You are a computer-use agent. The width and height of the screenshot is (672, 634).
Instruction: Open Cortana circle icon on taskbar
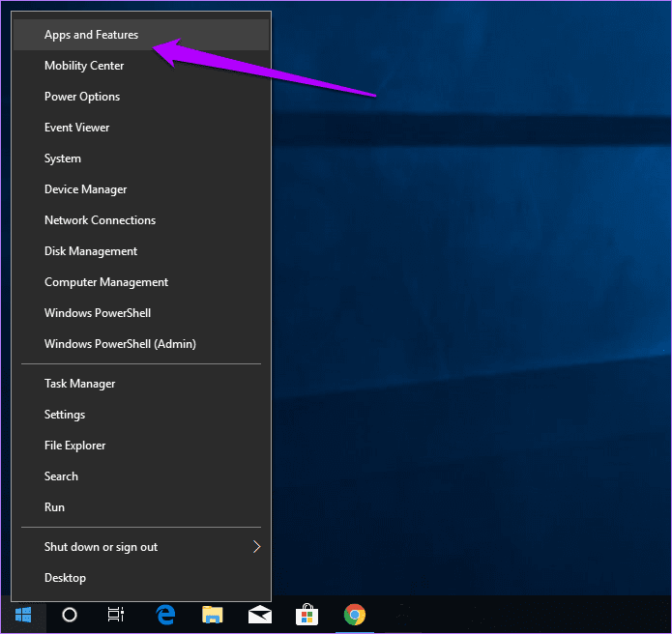coord(70,615)
